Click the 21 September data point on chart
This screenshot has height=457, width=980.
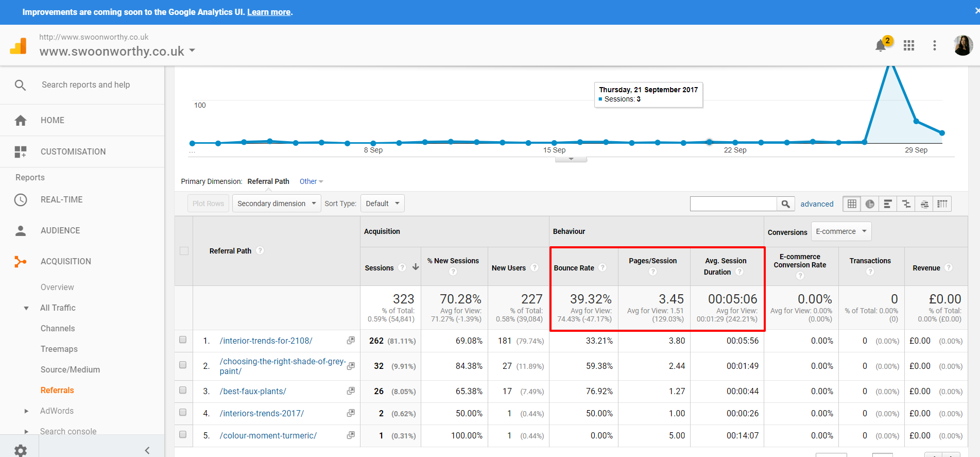coord(709,142)
